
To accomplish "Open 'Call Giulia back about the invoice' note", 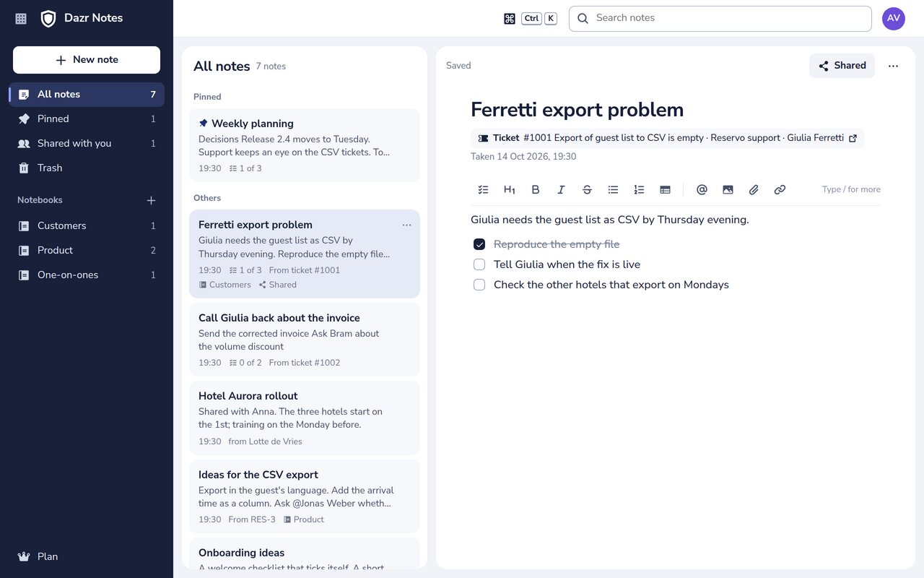I will (305, 340).
